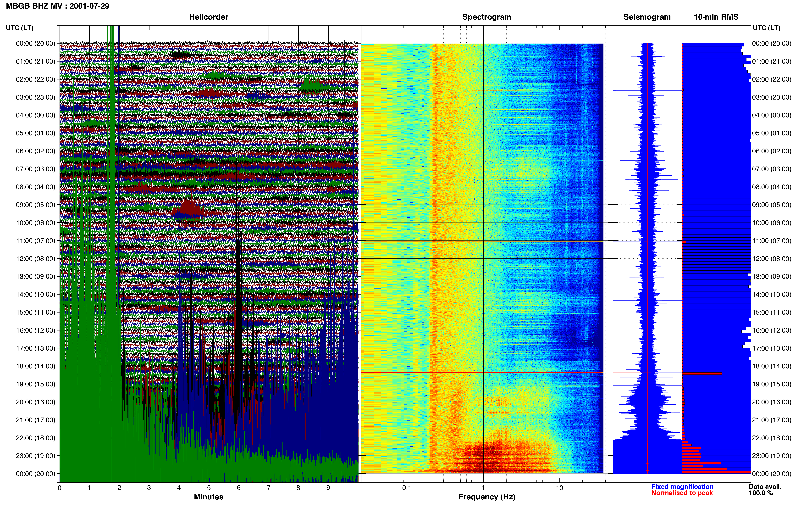Click the title MBGB BHZ MV : 2001-07-29
The width and height of the screenshot is (812, 508).
tap(57, 6)
